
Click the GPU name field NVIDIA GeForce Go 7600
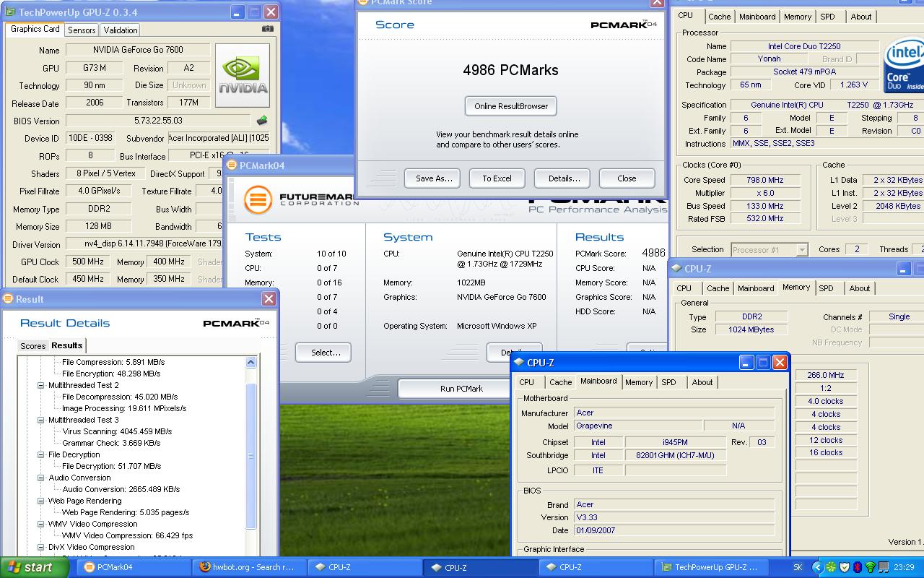(x=138, y=50)
